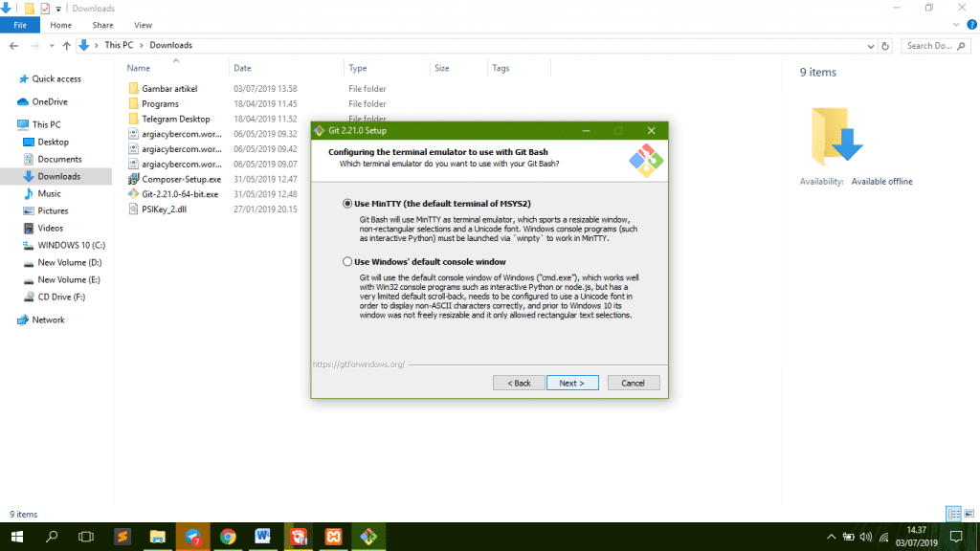Switch to large icons view in the status bar
980x551 pixels.
pos(969,514)
